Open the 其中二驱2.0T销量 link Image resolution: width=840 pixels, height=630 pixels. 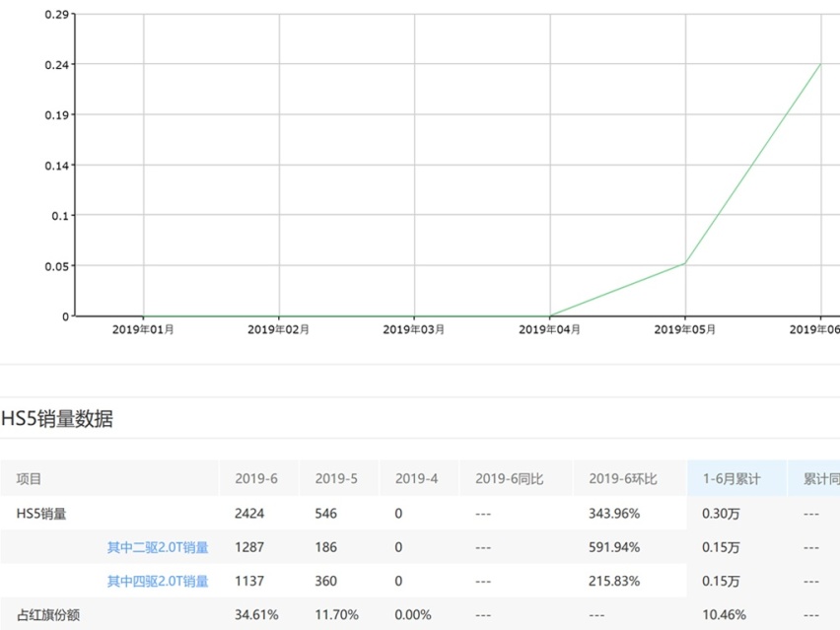click(158, 547)
